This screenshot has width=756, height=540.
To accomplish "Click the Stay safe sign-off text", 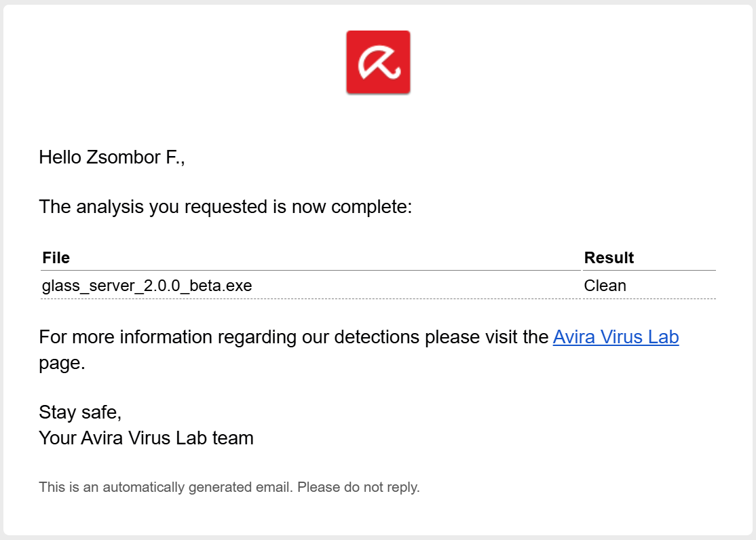I will (x=80, y=412).
